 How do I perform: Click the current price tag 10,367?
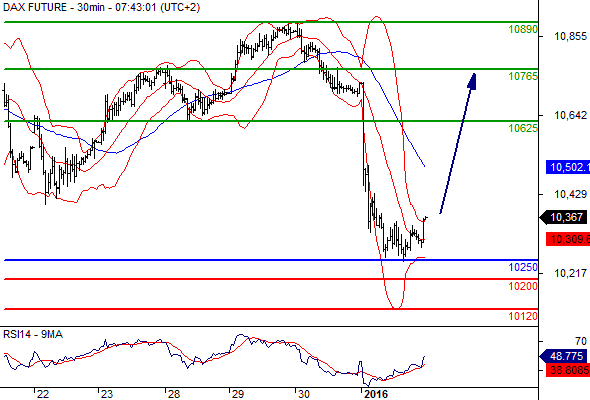(563, 217)
